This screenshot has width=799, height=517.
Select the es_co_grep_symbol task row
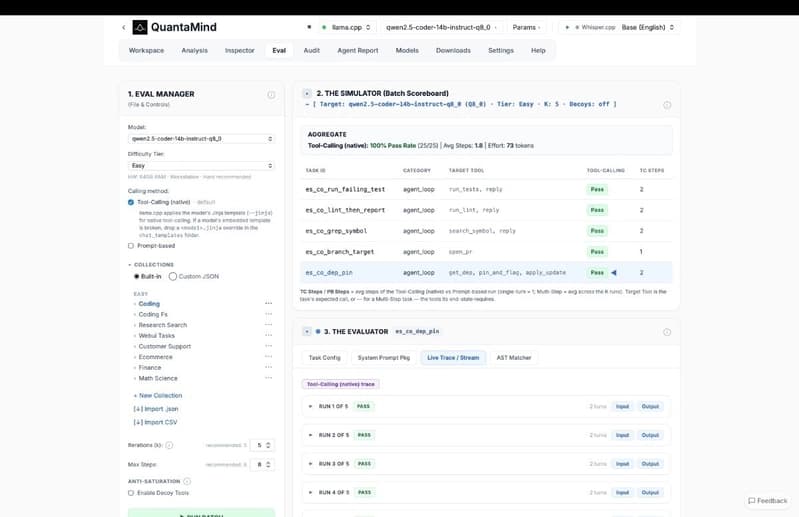coord(486,231)
